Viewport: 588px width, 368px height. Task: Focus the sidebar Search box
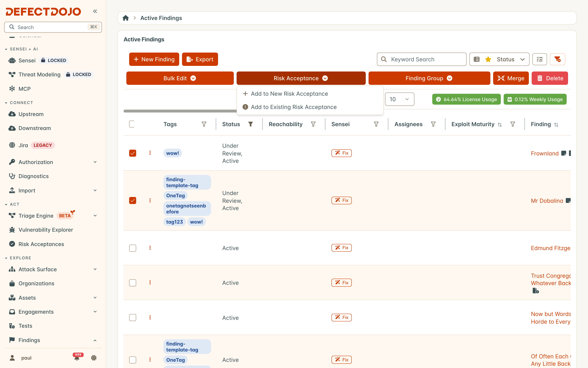coord(53,27)
